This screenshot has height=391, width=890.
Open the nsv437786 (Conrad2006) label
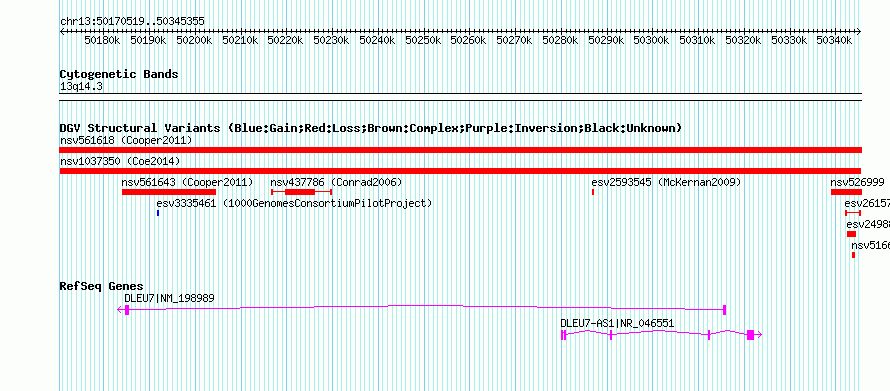coord(336,182)
